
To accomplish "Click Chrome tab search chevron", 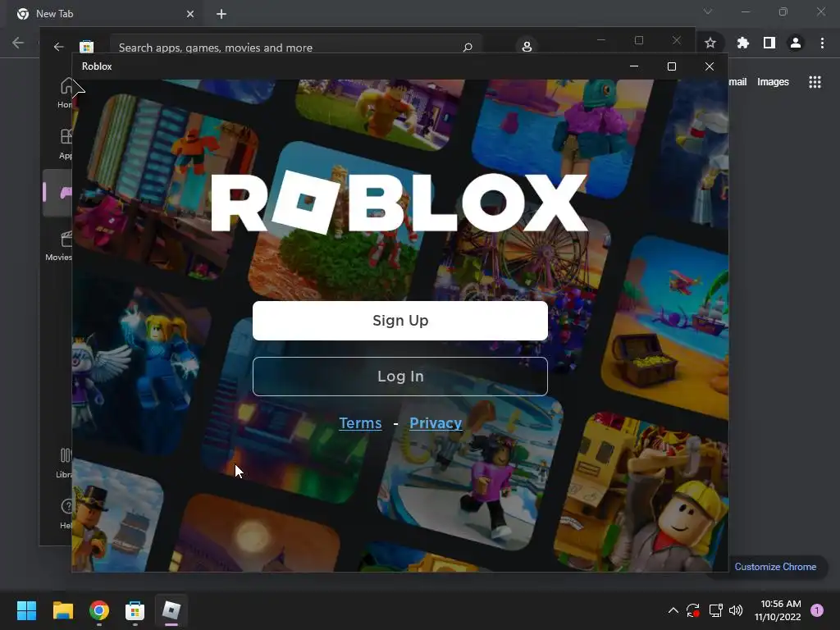I will (708, 11).
